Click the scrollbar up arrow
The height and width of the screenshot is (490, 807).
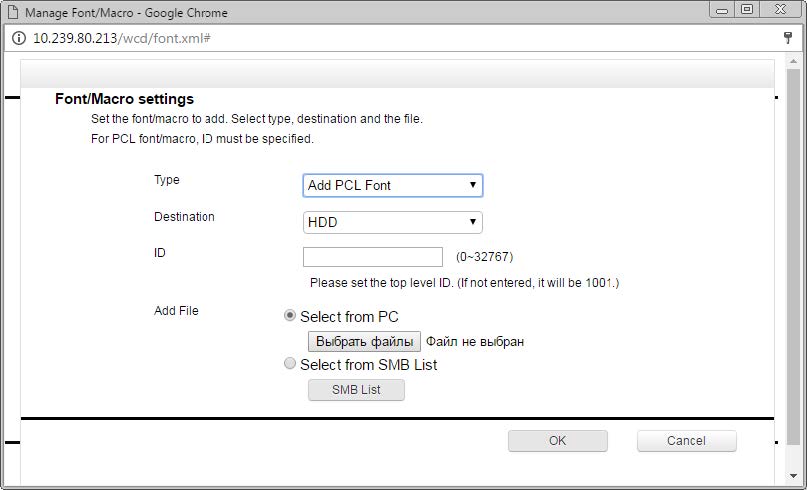point(793,61)
